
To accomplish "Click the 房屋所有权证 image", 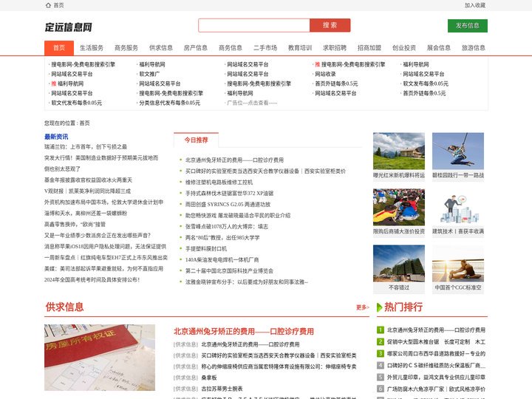I will (x=100, y=358).
